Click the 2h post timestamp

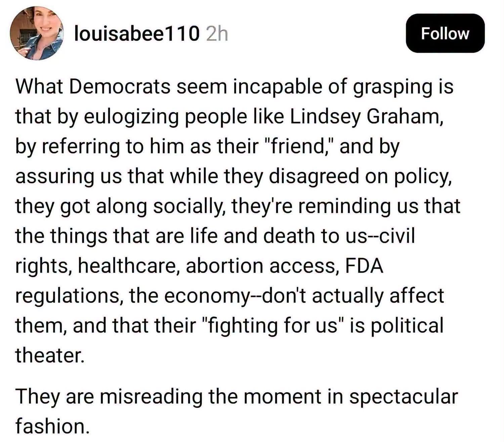click(x=217, y=34)
